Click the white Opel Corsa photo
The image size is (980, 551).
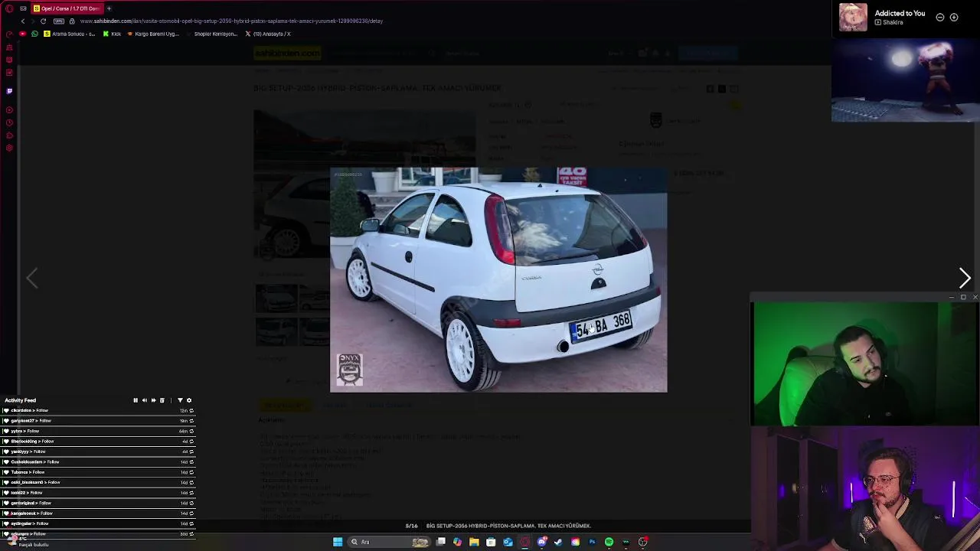click(498, 279)
